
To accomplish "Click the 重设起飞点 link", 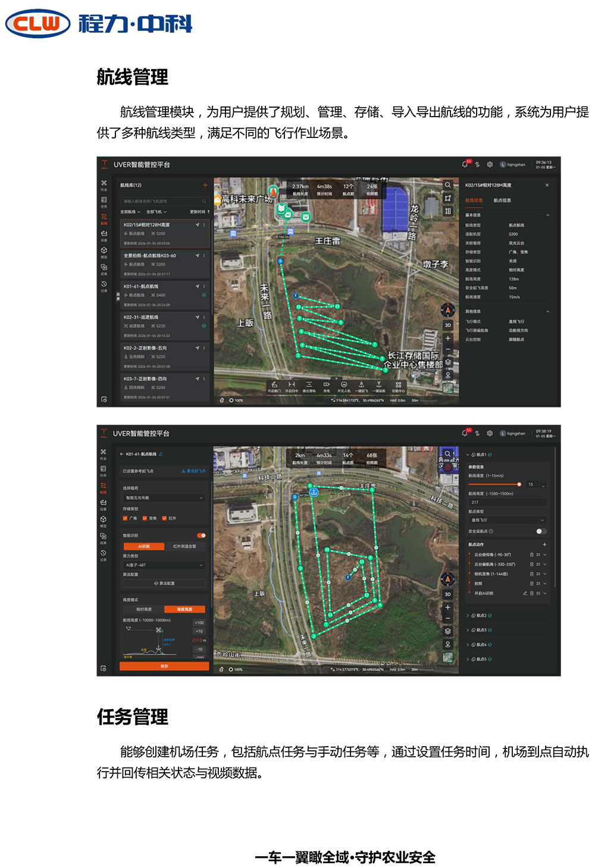I will [194, 471].
